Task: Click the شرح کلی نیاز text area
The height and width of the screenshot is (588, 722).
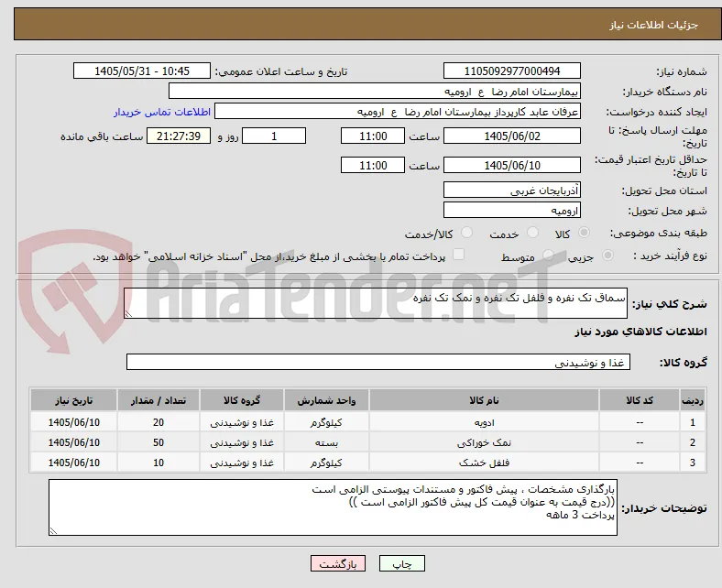Action: tap(376, 303)
